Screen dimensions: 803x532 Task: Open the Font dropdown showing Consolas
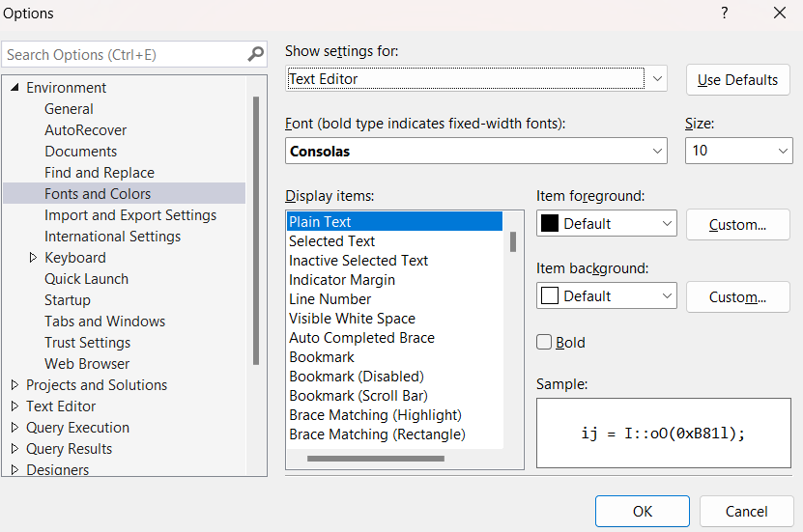[657, 152]
